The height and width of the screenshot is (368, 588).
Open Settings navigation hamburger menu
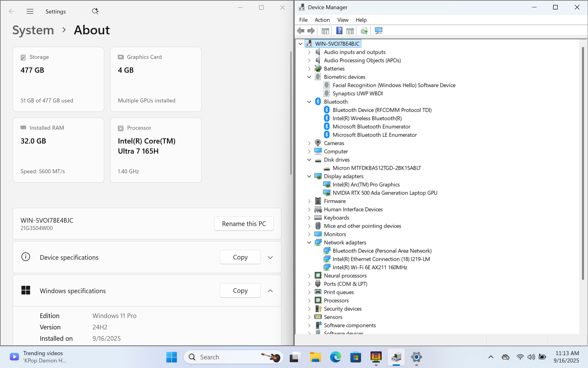(x=30, y=11)
